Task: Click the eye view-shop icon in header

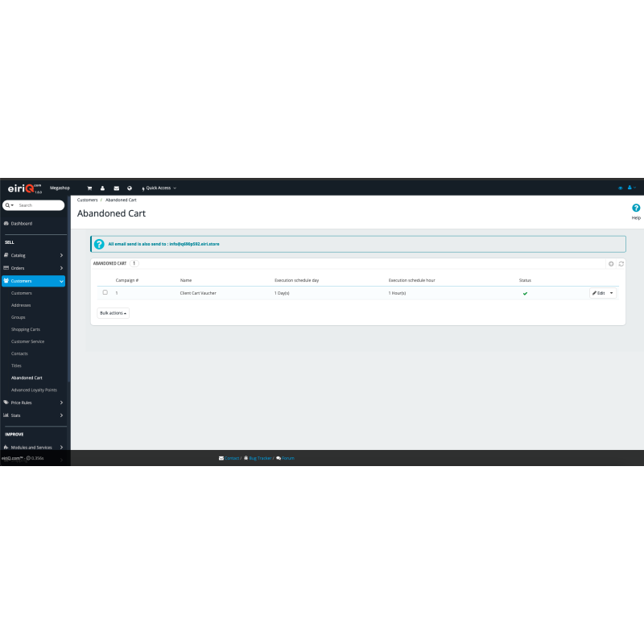Action: pyautogui.click(x=620, y=188)
